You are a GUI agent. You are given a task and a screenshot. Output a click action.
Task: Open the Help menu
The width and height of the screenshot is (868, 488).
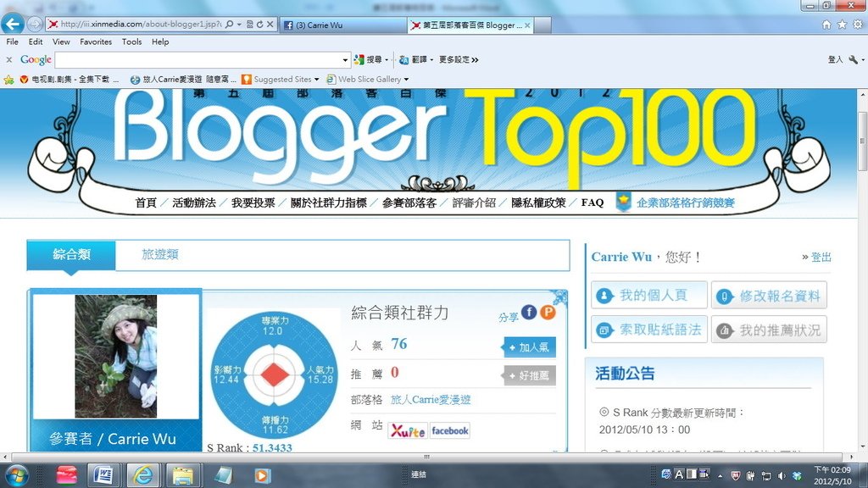click(160, 42)
